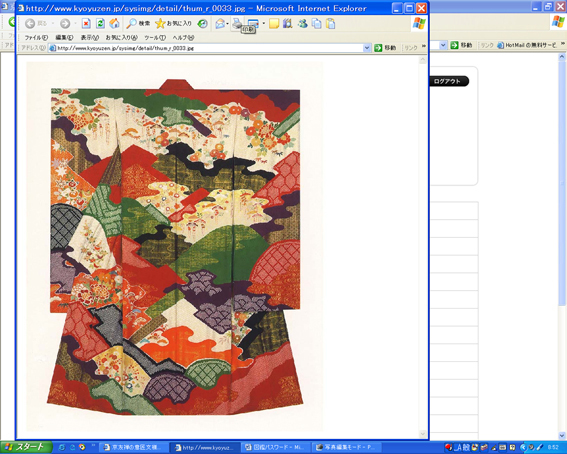This screenshot has width=567, height=454.
Task: Open the Start (スタート) menu
Action: pyautogui.click(x=26, y=447)
